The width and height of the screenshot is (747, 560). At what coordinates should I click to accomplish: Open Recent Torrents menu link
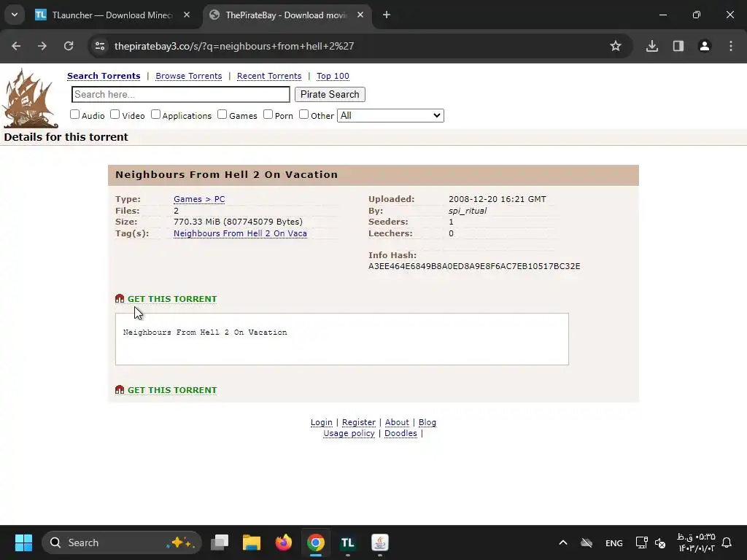pyautogui.click(x=269, y=76)
